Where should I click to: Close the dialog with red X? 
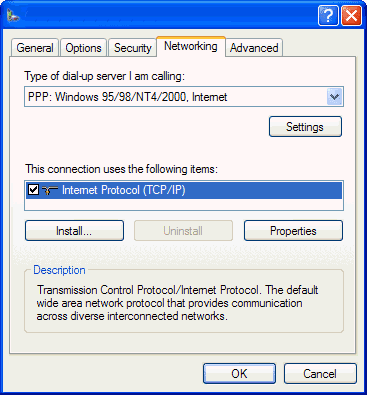351,15
